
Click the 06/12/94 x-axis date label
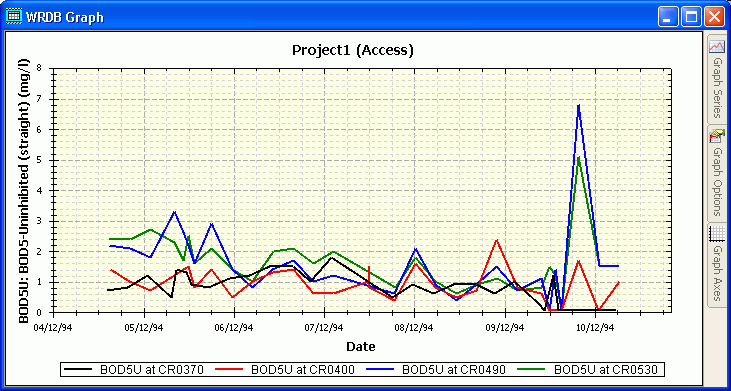click(234, 328)
